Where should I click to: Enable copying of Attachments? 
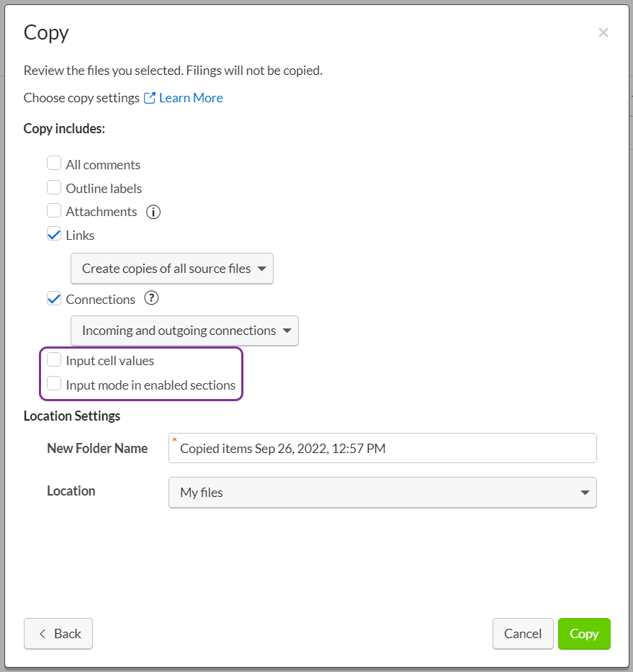[54, 211]
